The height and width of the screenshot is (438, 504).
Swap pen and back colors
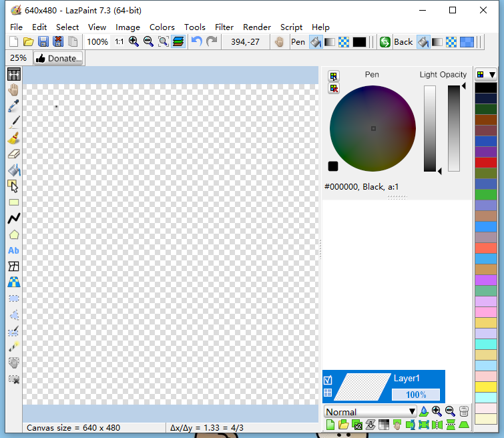(x=385, y=42)
